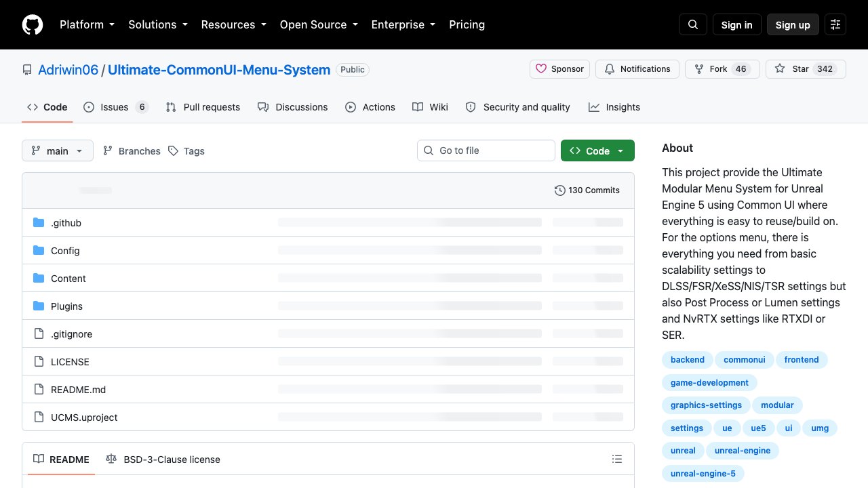Screen dimensions: 868x488
Task: Open the Config folder
Action: 65,251
